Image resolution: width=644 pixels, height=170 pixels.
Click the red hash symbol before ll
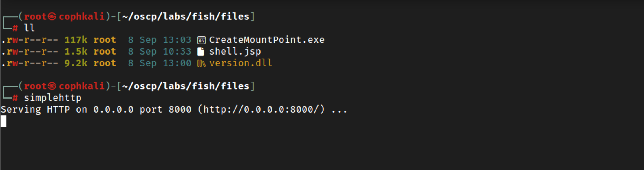click(15, 28)
